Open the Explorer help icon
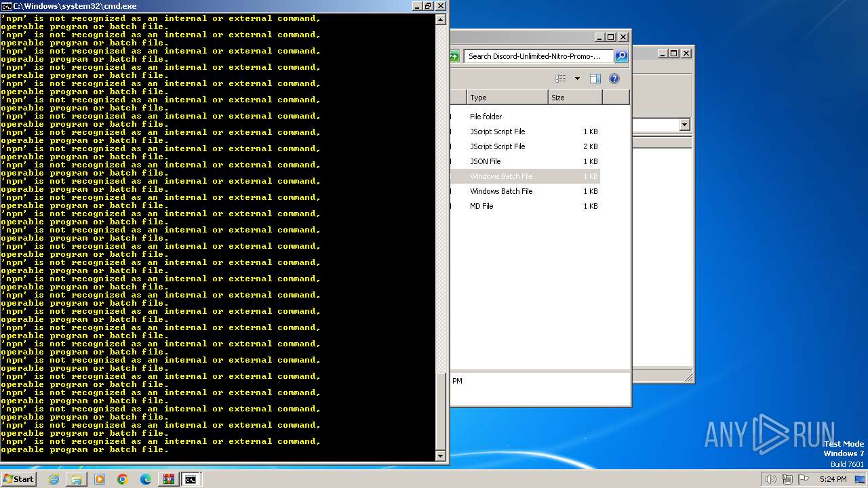Screen dimensions: 868x488 point(614,79)
